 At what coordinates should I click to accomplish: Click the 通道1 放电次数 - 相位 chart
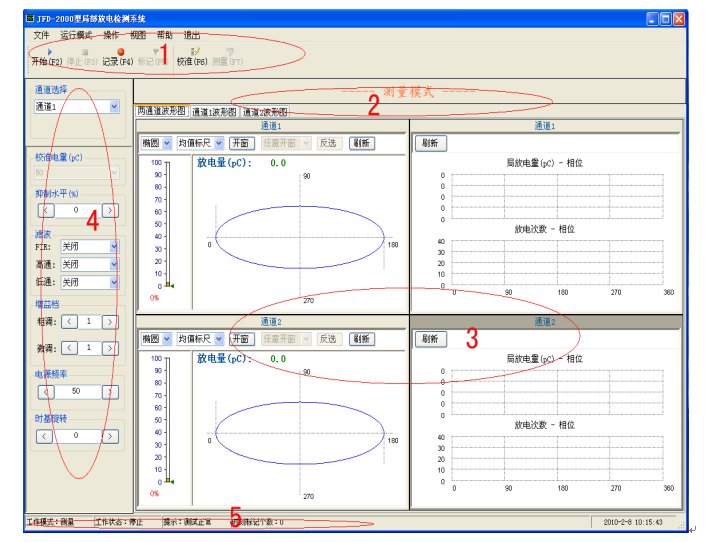557,263
